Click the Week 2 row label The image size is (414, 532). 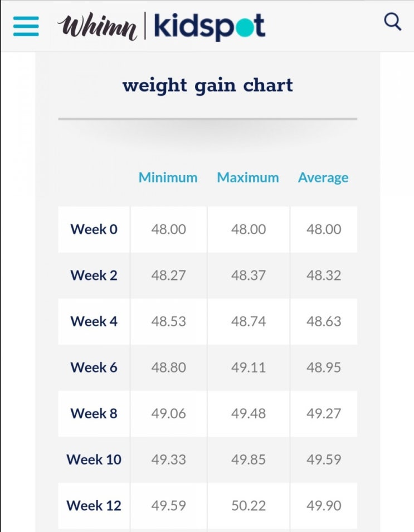(94, 275)
